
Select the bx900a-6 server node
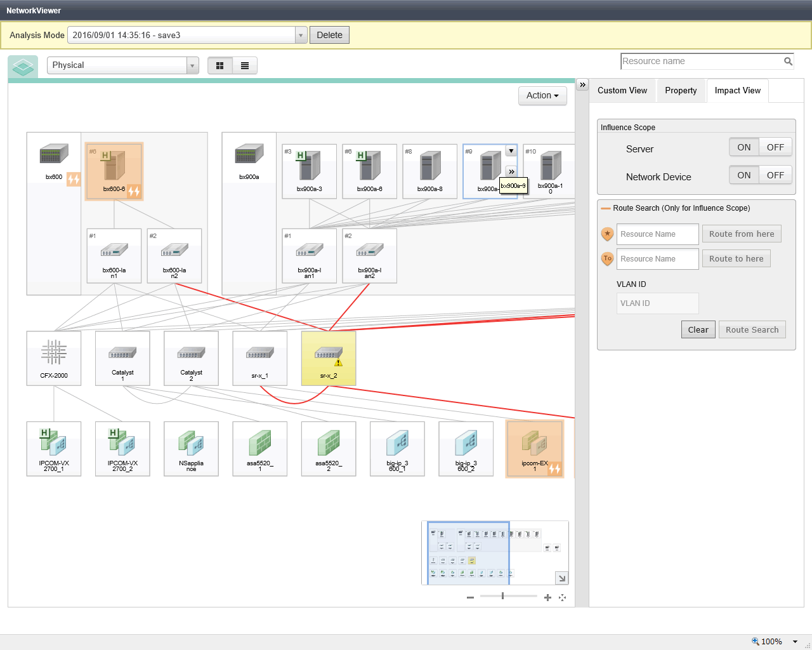(370, 171)
